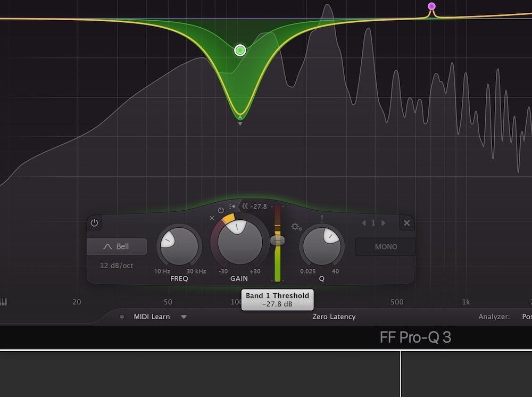The image size is (532, 397).
Task: Collapse threshold section with the double chevron
Action: [245, 206]
